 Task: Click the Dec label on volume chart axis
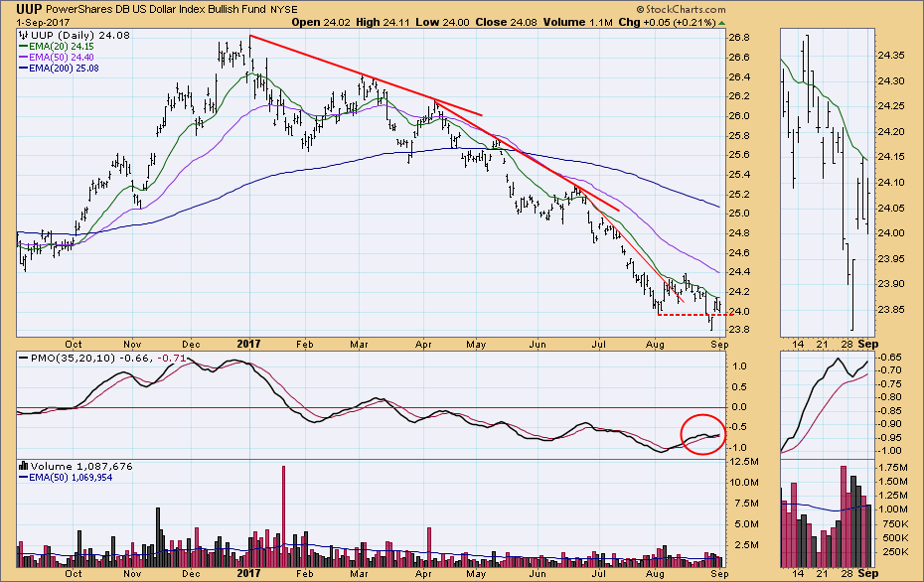191,573
